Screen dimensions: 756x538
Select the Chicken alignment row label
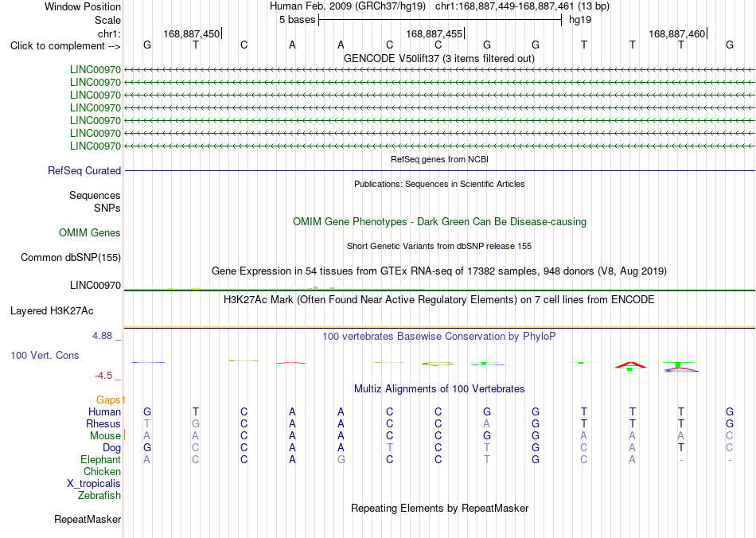(102, 471)
